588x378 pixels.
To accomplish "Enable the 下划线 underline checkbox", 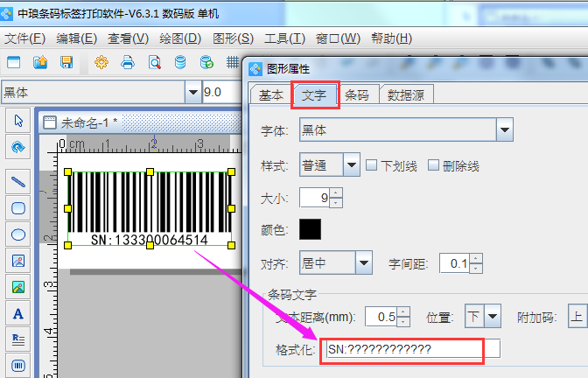I will pyautogui.click(x=371, y=165).
